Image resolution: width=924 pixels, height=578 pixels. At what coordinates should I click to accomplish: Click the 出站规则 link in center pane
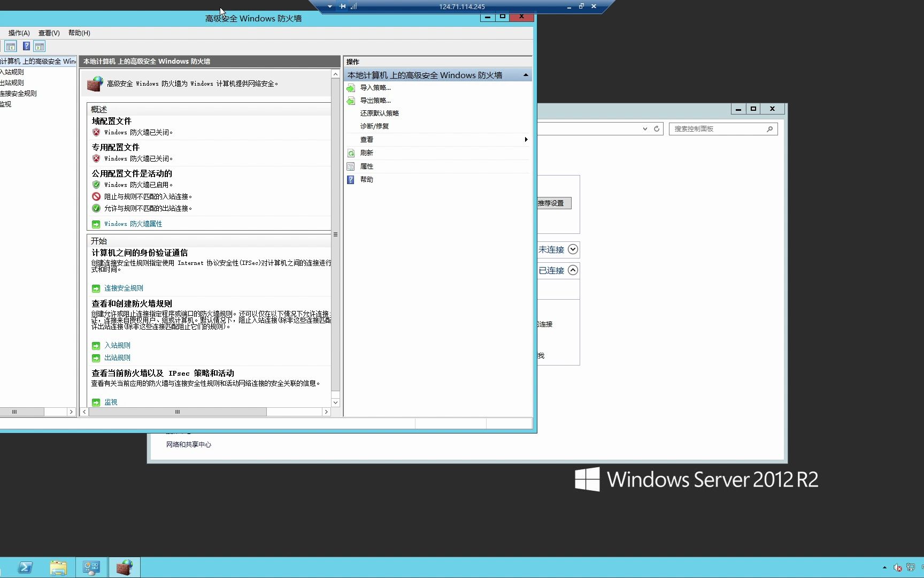tap(117, 358)
